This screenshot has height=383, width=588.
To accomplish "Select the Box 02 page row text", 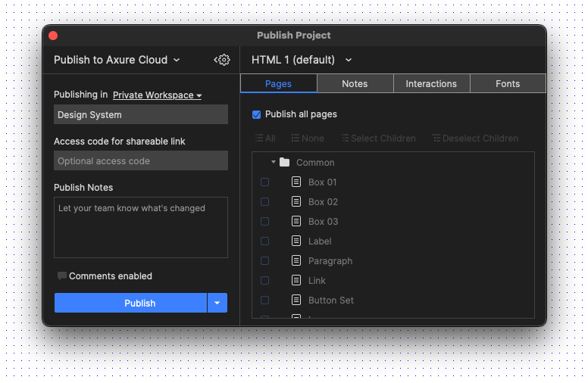I will pyautogui.click(x=323, y=201).
